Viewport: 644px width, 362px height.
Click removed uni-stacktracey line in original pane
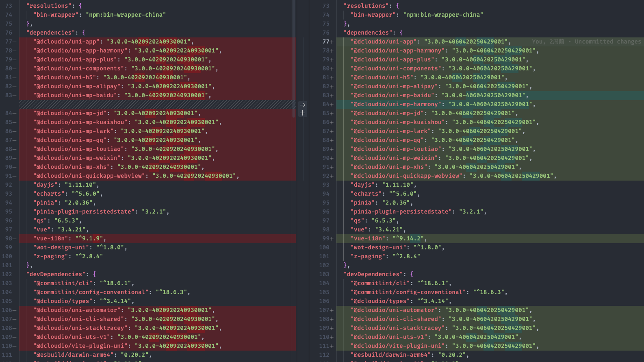coord(158,328)
